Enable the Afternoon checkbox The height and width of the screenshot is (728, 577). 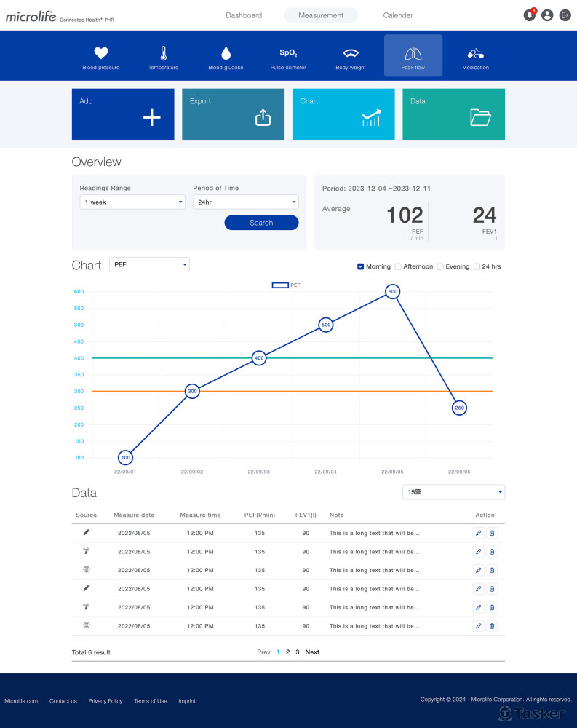point(398,266)
